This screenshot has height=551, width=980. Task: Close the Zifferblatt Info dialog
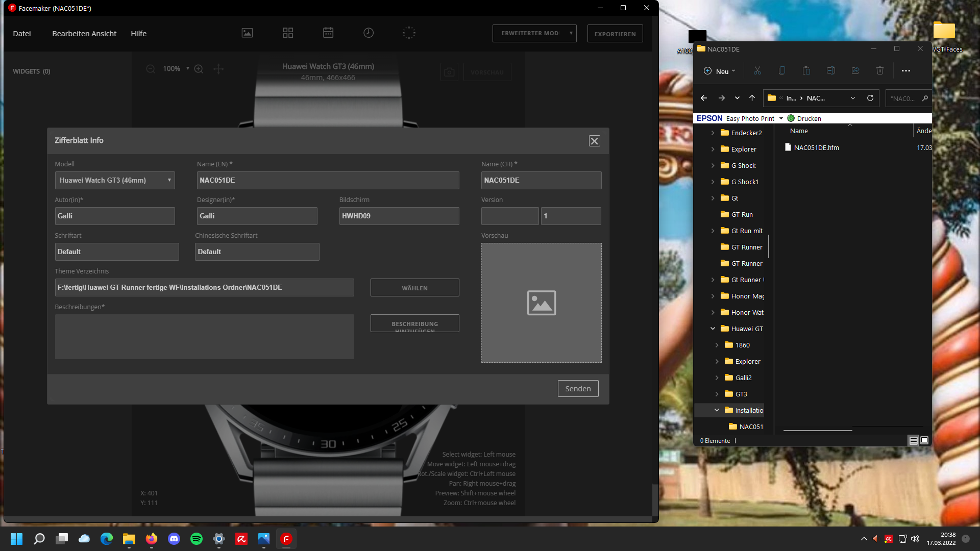point(594,141)
